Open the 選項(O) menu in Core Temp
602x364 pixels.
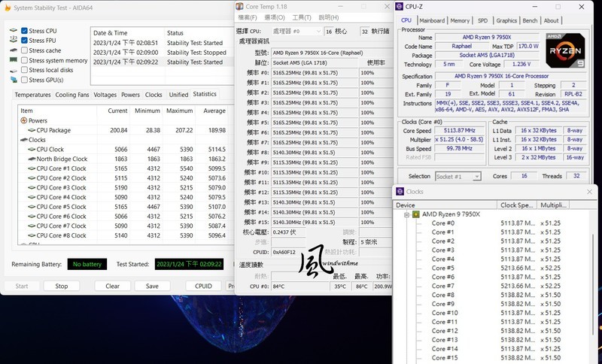(275, 17)
